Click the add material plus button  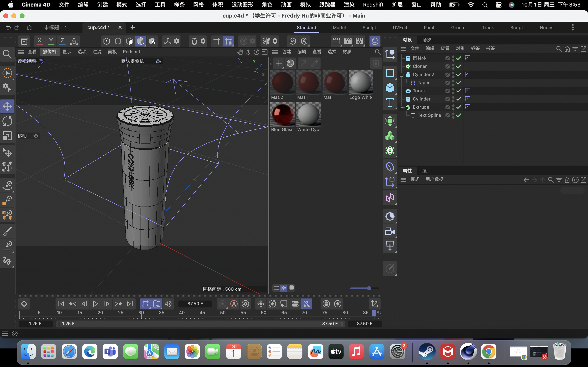(278, 63)
